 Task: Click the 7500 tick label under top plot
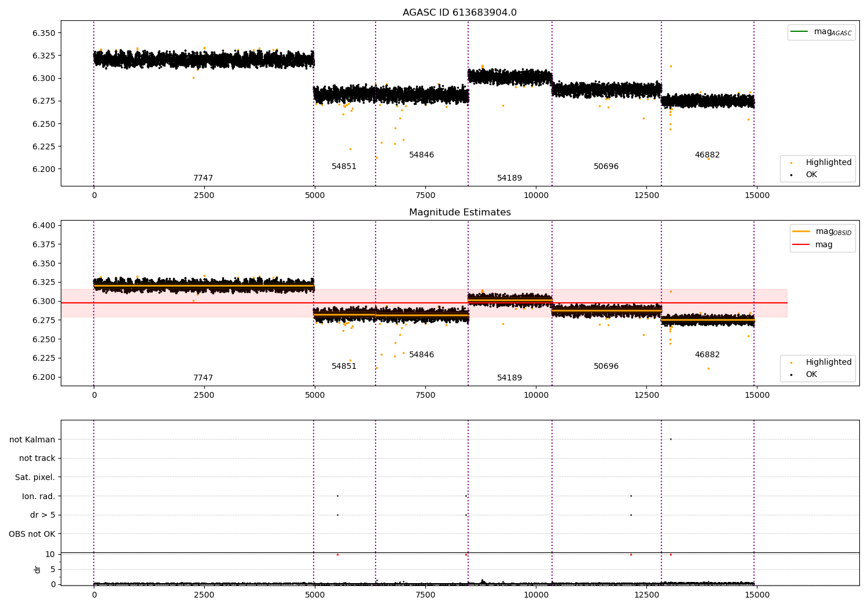tap(425, 196)
